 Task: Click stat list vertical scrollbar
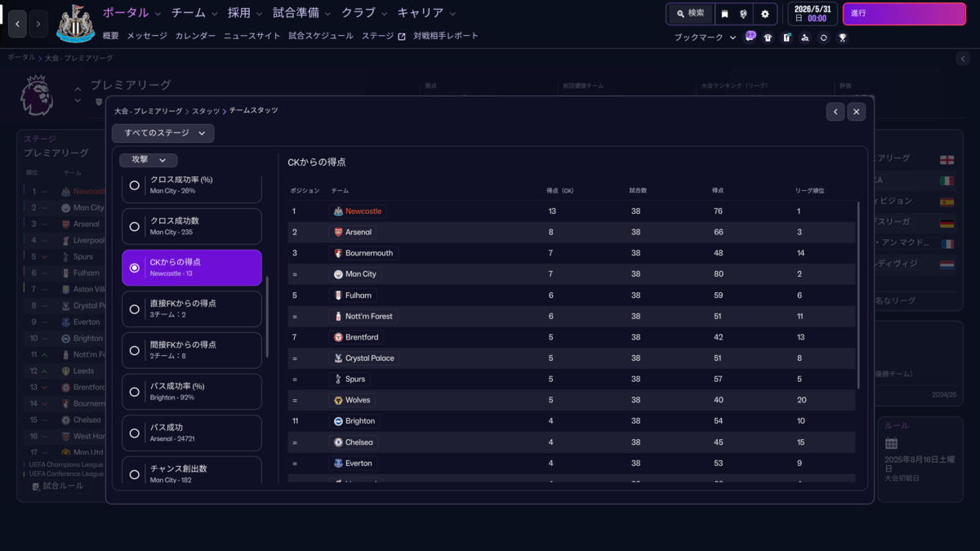click(267, 317)
